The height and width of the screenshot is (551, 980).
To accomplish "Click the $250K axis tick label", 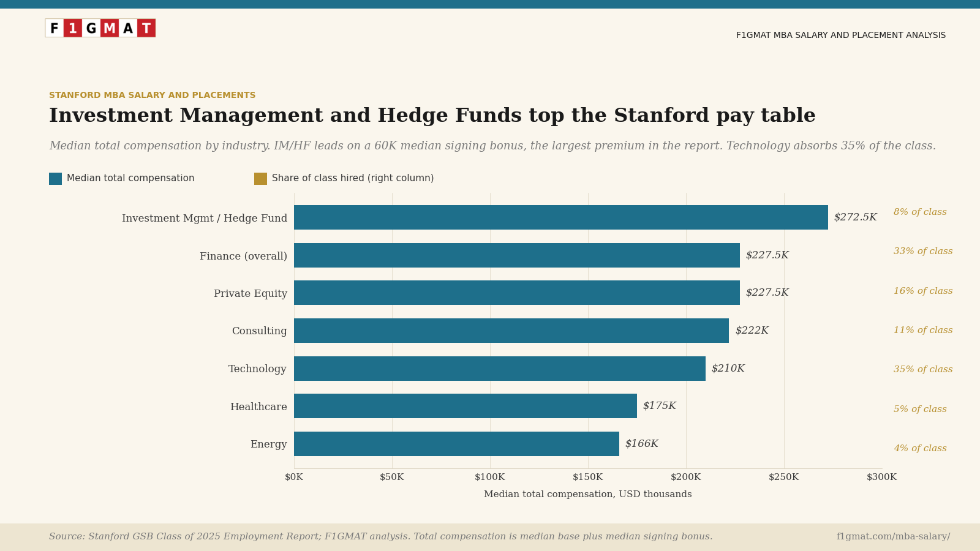I will 784,478.
